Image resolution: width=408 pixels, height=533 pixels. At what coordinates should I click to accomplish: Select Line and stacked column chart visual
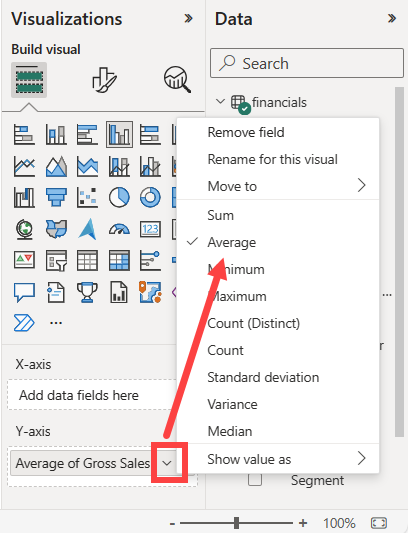tap(119, 167)
